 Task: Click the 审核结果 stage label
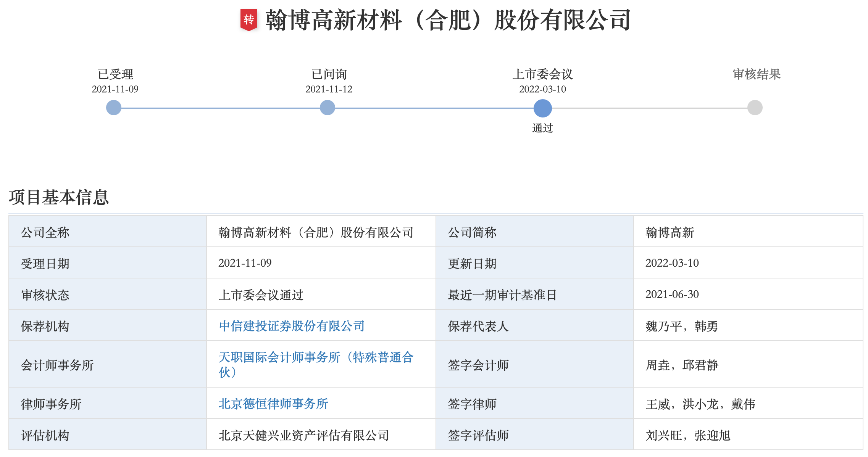tap(757, 74)
